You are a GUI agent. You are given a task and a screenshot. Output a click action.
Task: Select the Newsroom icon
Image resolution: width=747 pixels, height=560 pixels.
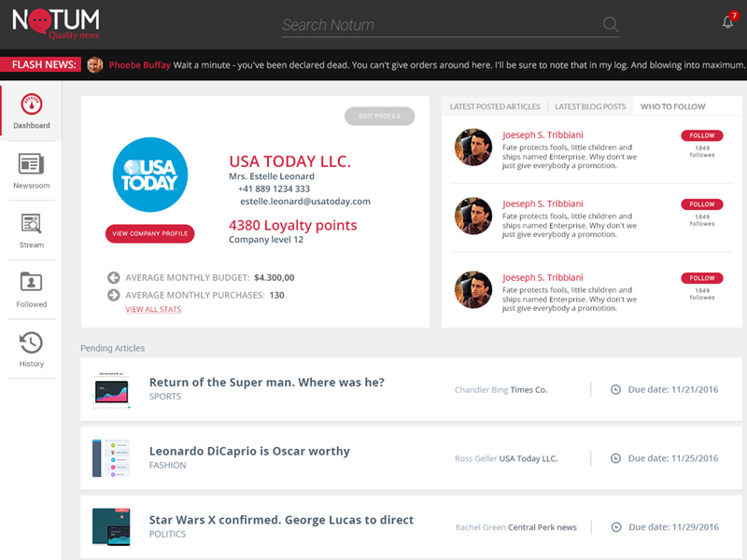point(31,168)
